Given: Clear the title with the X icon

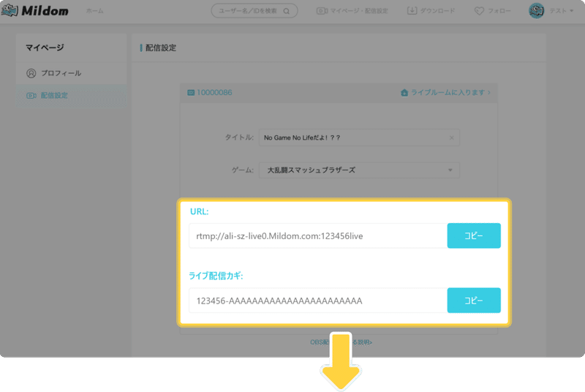Looking at the screenshot, I should click(x=451, y=137).
